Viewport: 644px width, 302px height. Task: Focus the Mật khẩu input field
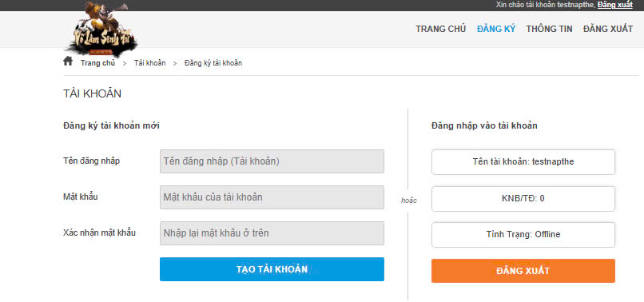pos(272,197)
